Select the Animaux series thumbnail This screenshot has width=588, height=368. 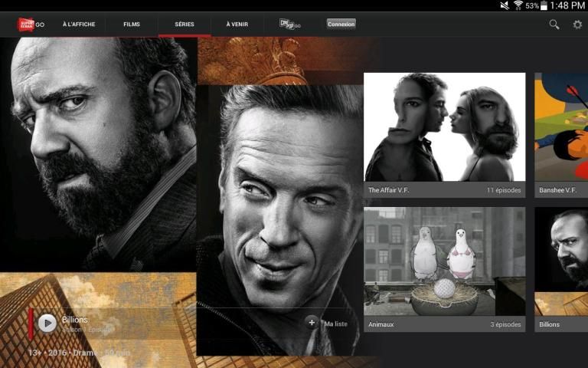pos(444,261)
